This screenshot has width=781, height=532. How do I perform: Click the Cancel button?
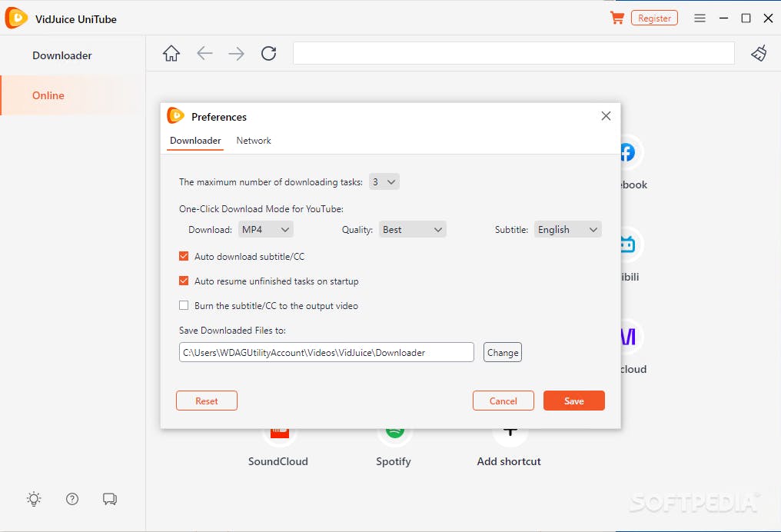pos(503,401)
